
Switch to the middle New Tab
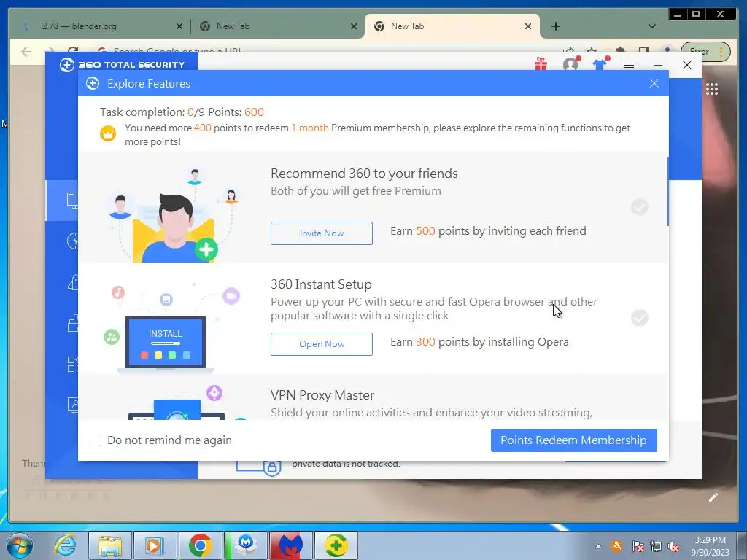pyautogui.click(x=276, y=26)
